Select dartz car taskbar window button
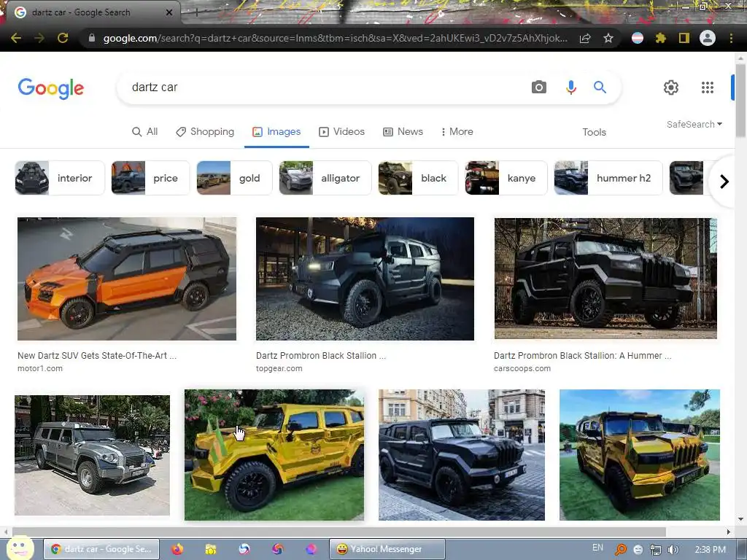 coord(101,549)
